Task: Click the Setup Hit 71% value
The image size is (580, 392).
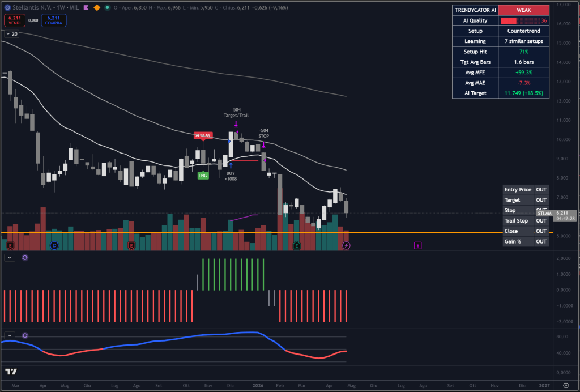Action: pos(524,52)
